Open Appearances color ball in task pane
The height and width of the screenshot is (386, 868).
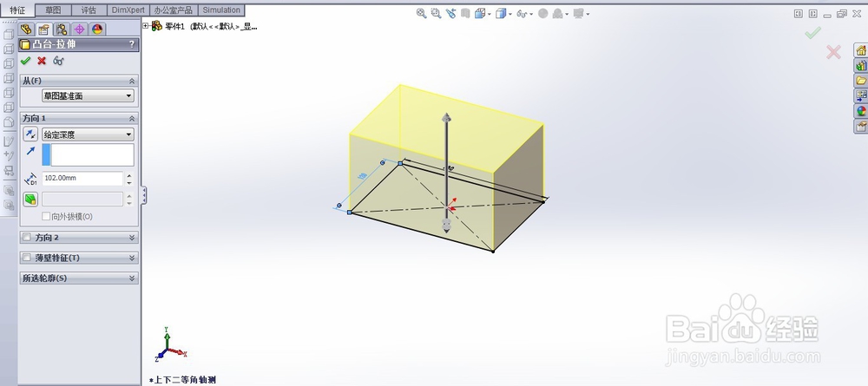point(861,111)
